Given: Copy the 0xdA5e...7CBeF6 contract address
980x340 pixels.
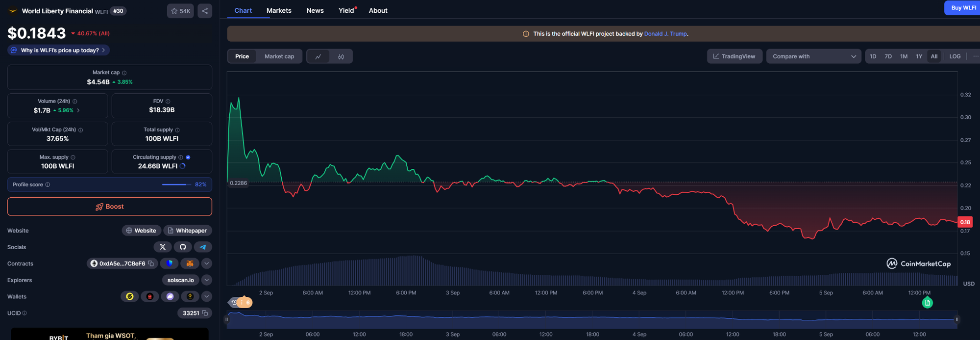Looking at the screenshot, I should tap(151, 264).
